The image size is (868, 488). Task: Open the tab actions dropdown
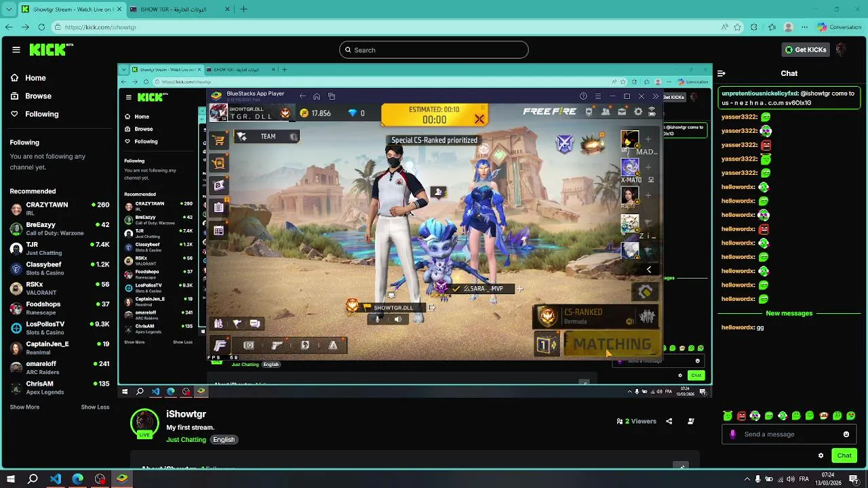[x=9, y=9]
